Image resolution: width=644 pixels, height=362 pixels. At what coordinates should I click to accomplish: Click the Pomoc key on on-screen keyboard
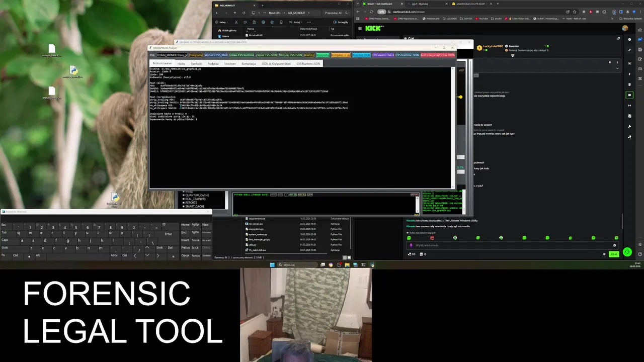[196, 255]
